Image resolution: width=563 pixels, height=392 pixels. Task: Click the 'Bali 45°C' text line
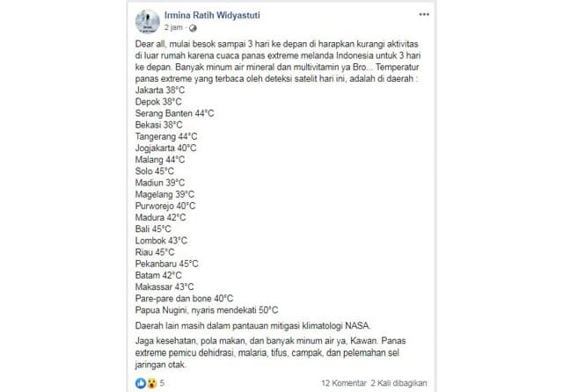pyautogui.click(x=155, y=229)
